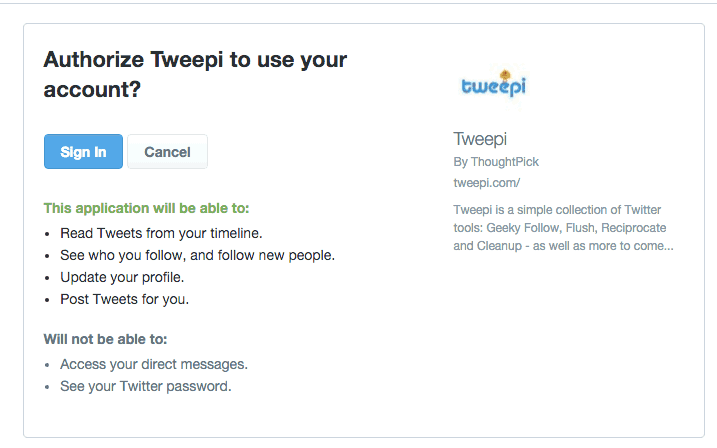
Task: Select 'Read Tweets from your timeline' permission
Action: click(x=161, y=233)
